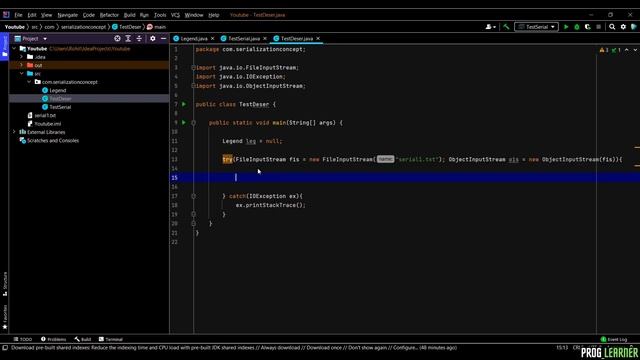640x360 pixels.
Task: Open the Build tool window
Action: tap(83, 339)
